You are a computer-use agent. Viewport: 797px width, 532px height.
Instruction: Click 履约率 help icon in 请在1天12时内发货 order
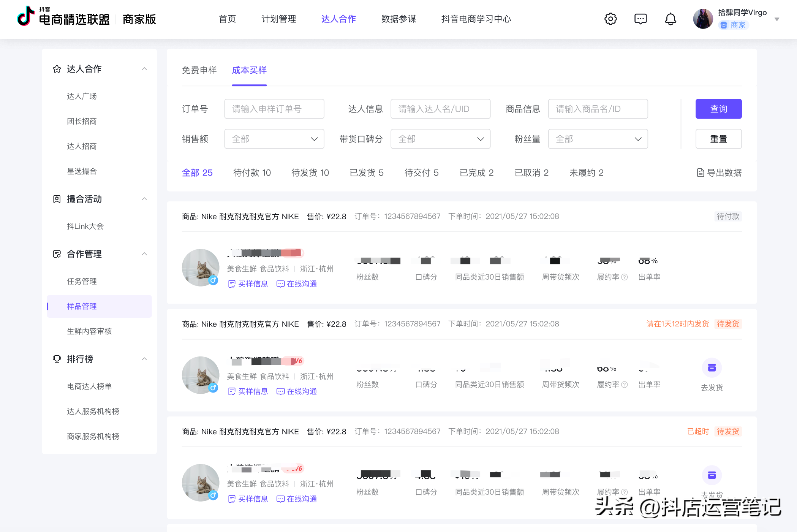coord(625,385)
